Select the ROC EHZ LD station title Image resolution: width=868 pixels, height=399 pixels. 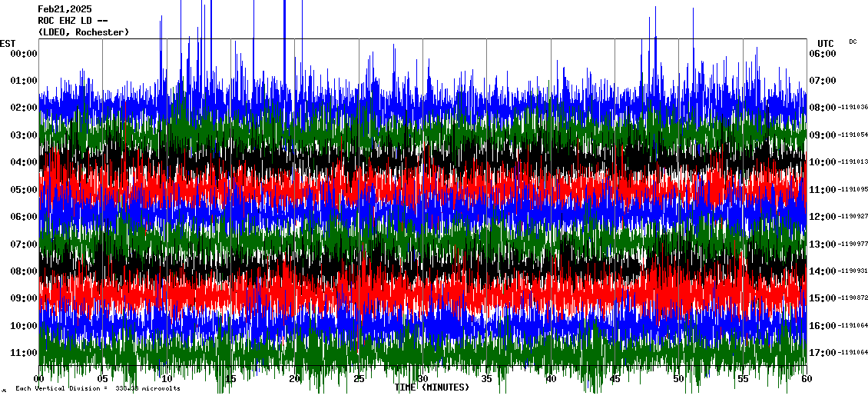pyautogui.click(x=72, y=21)
